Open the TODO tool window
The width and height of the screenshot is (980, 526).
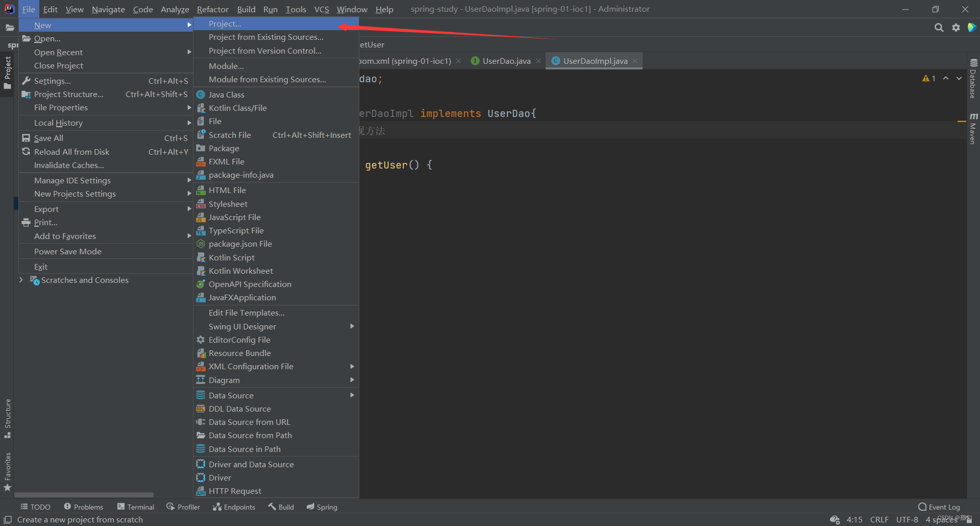tap(36, 507)
